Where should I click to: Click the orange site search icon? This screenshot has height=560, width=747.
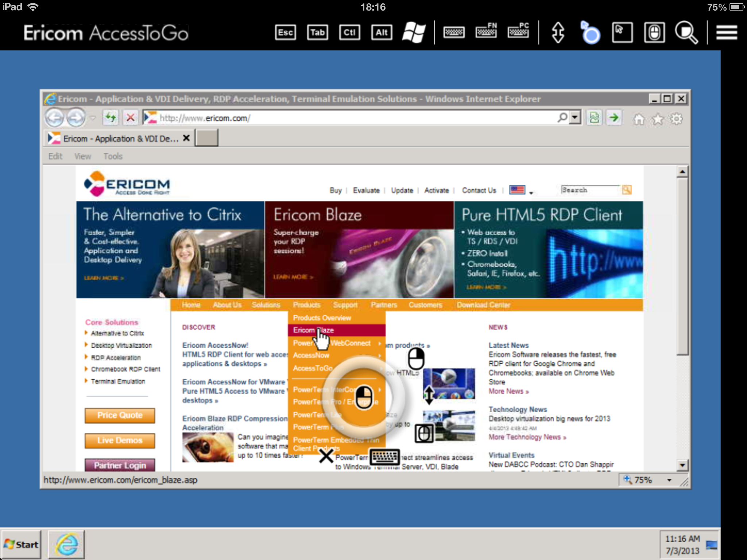(627, 190)
